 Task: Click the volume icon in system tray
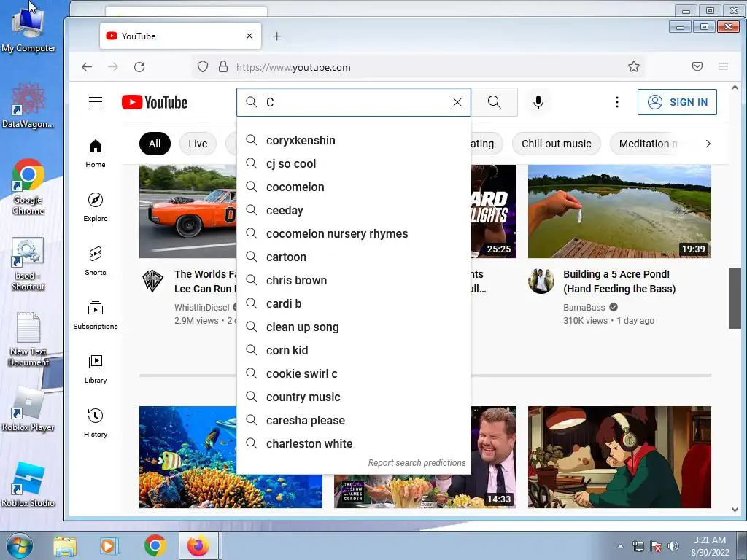(x=673, y=546)
